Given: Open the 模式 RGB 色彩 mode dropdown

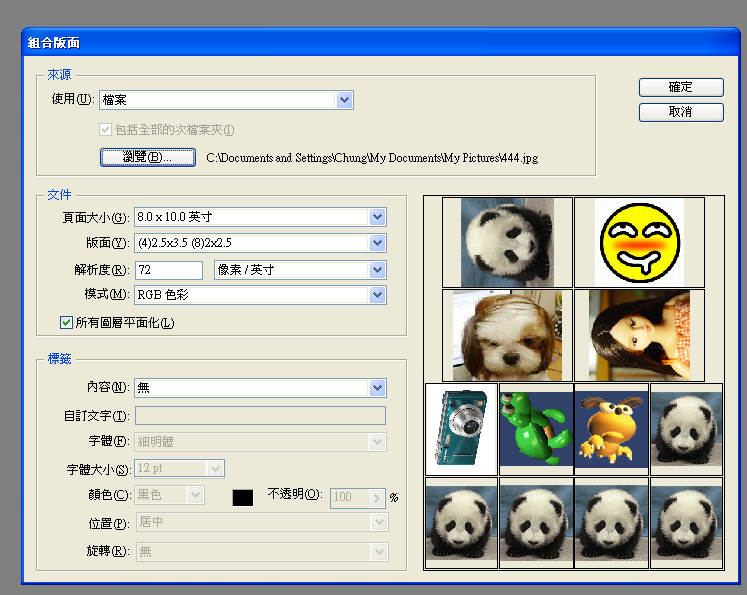Looking at the screenshot, I should [377, 295].
